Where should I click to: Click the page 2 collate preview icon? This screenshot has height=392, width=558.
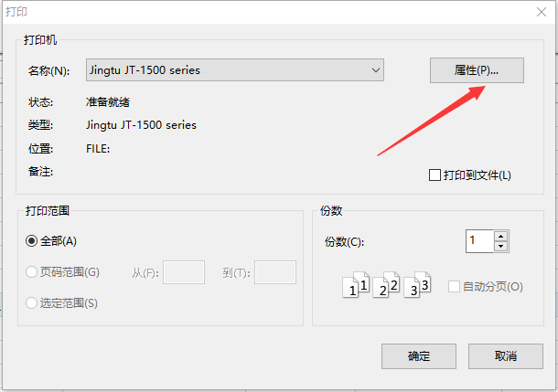click(387, 286)
